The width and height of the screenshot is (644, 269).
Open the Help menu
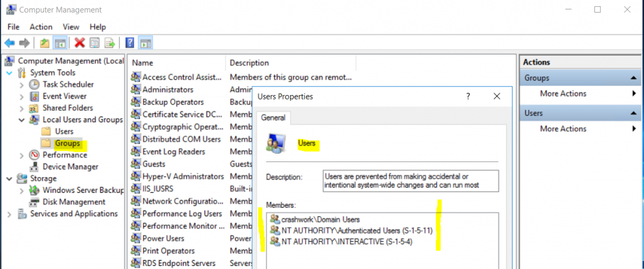tap(97, 26)
